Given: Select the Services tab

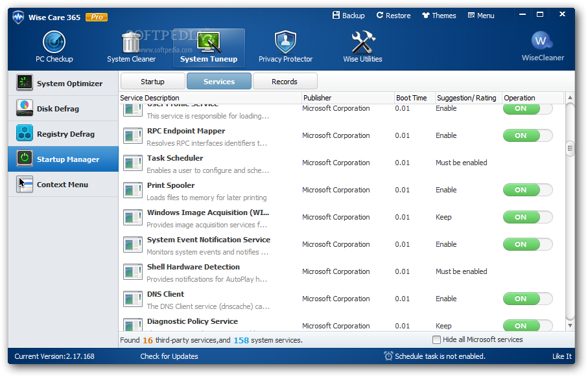Looking at the screenshot, I should coord(219,82).
